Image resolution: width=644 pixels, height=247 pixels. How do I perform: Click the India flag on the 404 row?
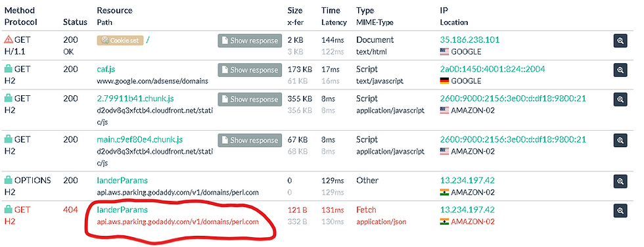tap(444, 222)
